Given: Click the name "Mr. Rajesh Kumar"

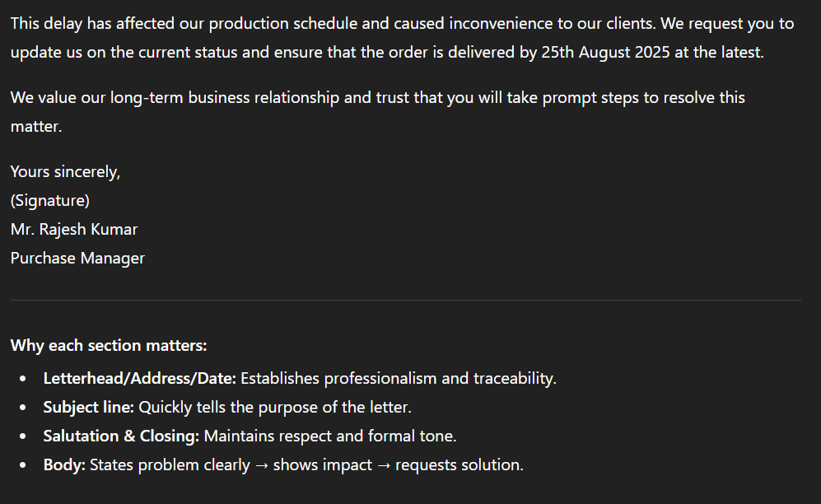Looking at the screenshot, I should pos(74,229).
